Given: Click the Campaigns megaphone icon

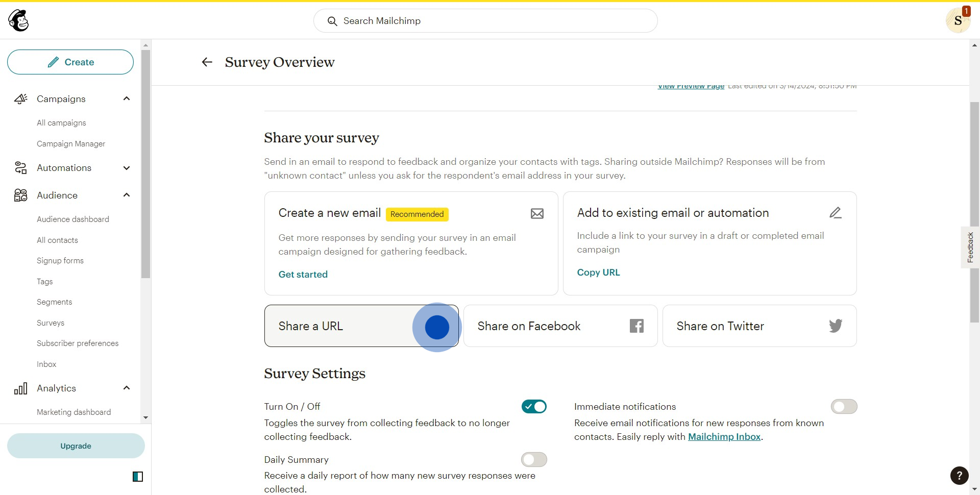Looking at the screenshot, I should tap(20, 99).
